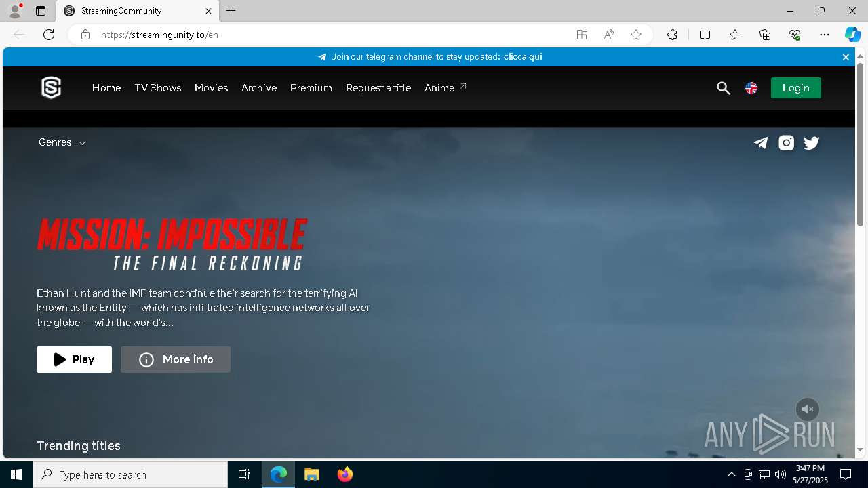Open the TV Shows section
Image resolution: width=868 pixels, height=488 pixels.
click(x=158, y=88)
